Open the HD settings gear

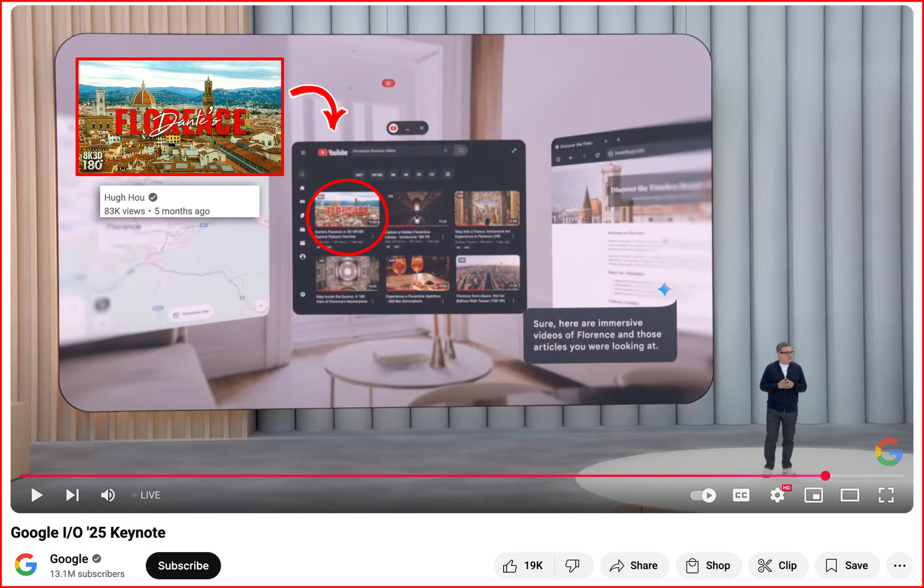(778, 495)
